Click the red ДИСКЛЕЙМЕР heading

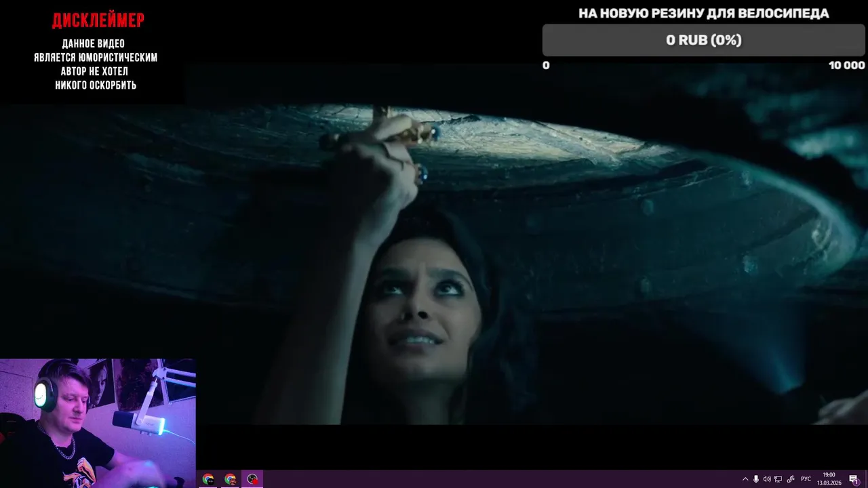(98, 21)
